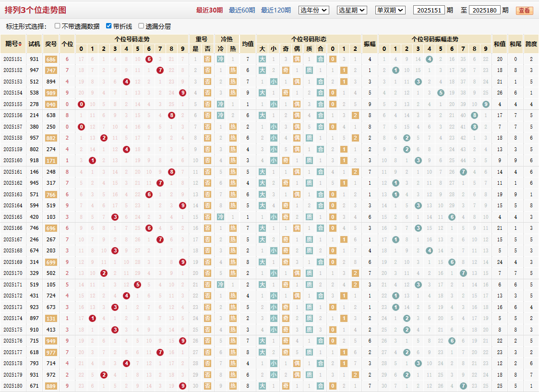Click the 冷 cold marker in row 2025151

[220, 59]
